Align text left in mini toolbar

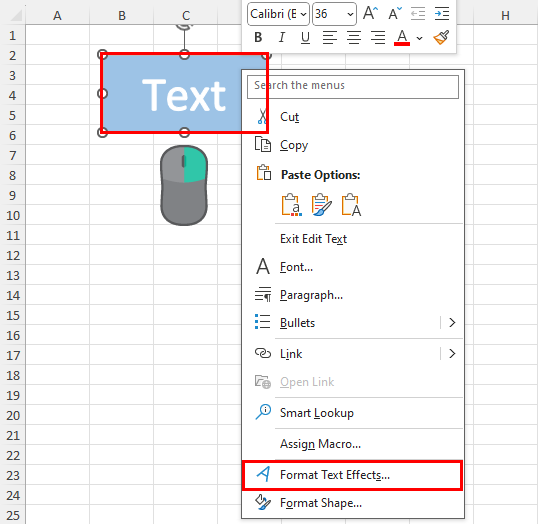pyautogui.click(x=330, y=37)
